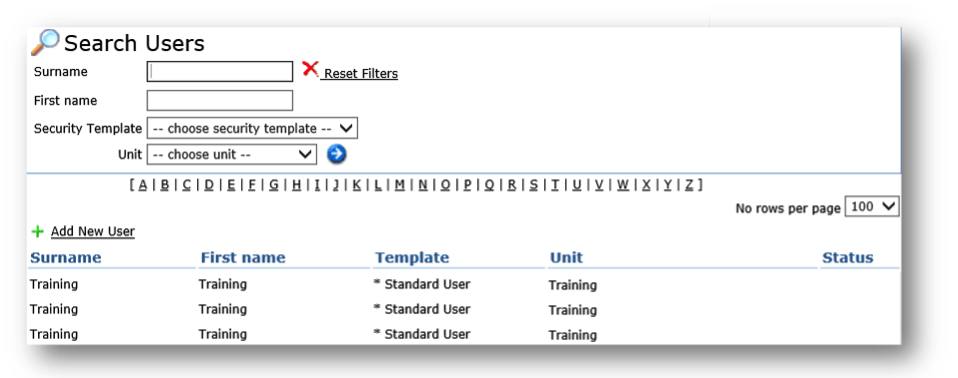Click the red X reset icon
The width and height of the screenshot is (958, 378).
click(x=310, y=69)
